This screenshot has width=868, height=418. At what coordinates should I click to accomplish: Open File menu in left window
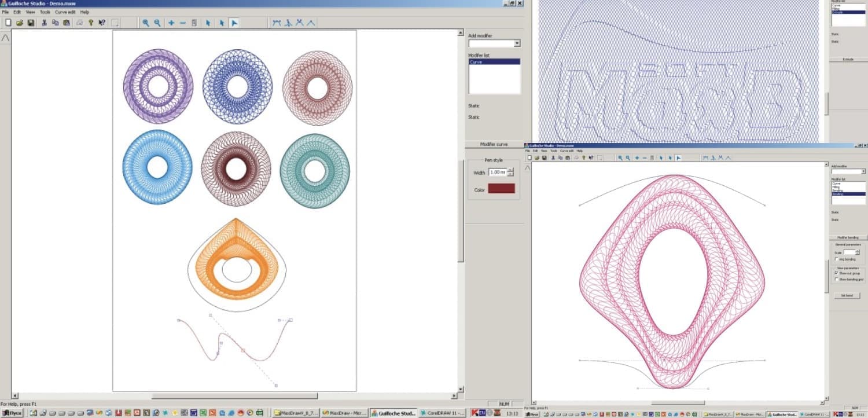pyautogui.click(x=5, y=12)
